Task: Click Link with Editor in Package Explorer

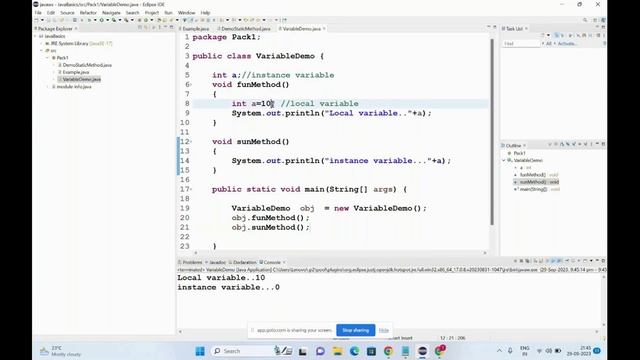Action: coord(147,28)
